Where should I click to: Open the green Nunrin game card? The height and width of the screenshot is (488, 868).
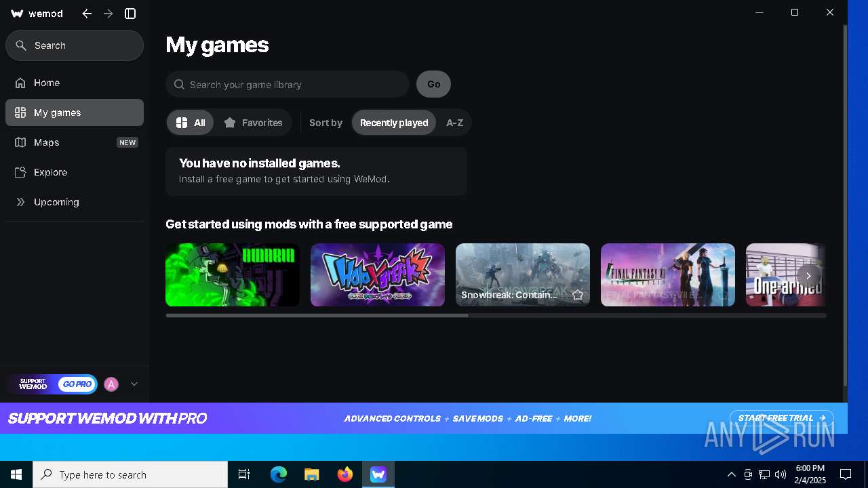click(233, 274)
